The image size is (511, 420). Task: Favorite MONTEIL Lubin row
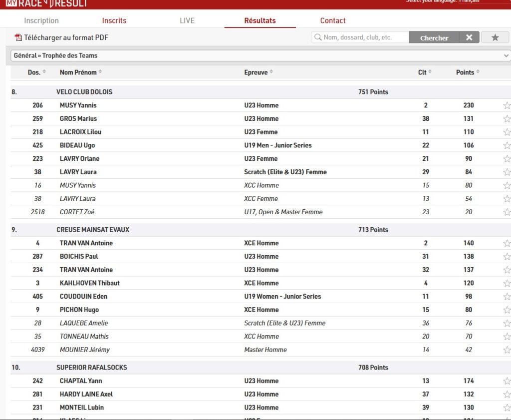point(507,408)
